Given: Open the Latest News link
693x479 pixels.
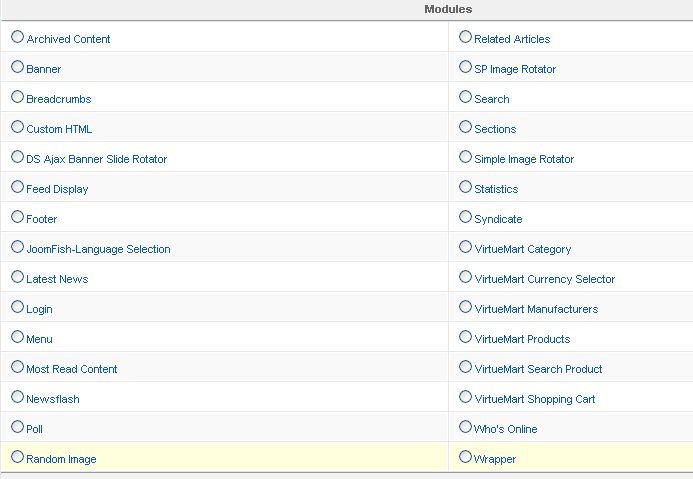Looking at the screenshot, I should [57, 279].
